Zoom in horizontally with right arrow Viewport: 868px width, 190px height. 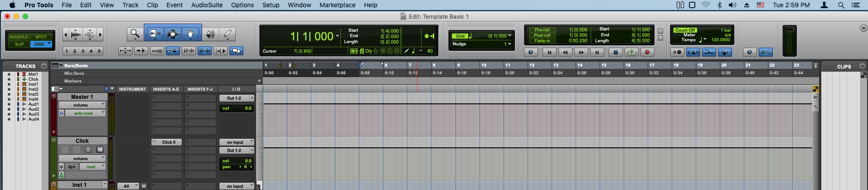[x=100, y=34]
